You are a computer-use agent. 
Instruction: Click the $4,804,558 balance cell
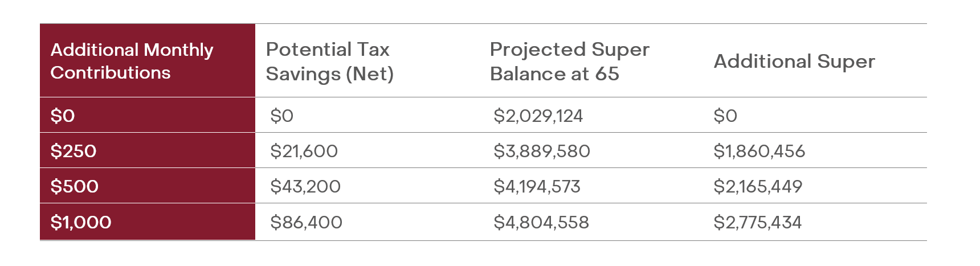[x=541, y=222]
